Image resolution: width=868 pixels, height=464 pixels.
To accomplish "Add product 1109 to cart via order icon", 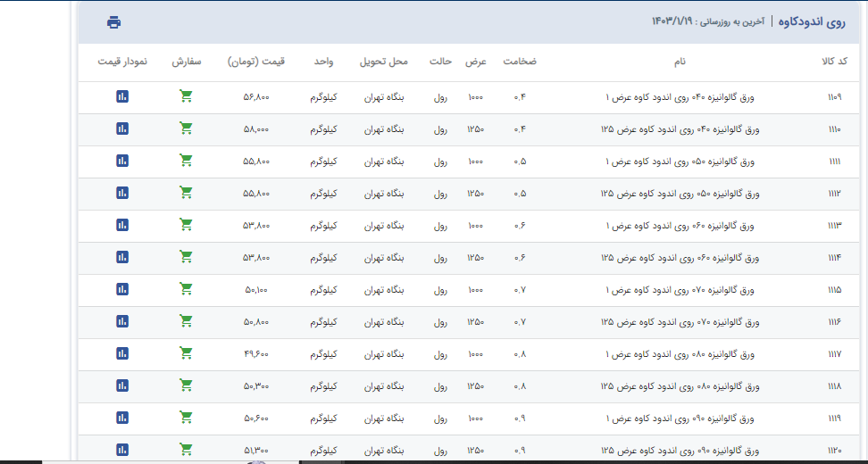I will (186, 96).
